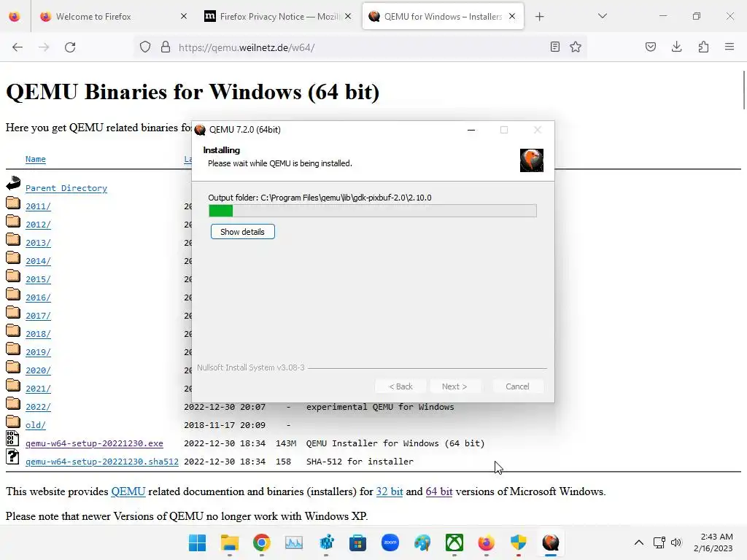Viewport: 747px width, 560px height.
Task: Open extensions puzzle icon
Action: (x=704, y=47)
